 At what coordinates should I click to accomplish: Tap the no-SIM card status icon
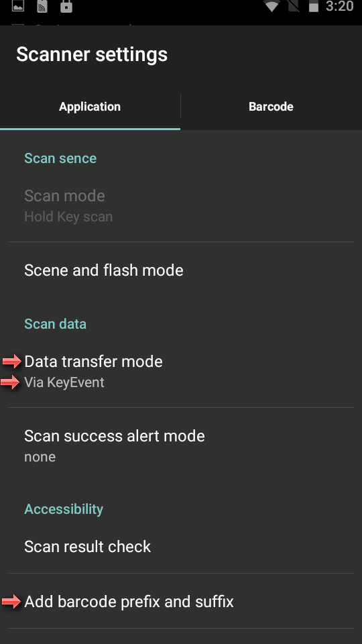(x=294, y=6)
